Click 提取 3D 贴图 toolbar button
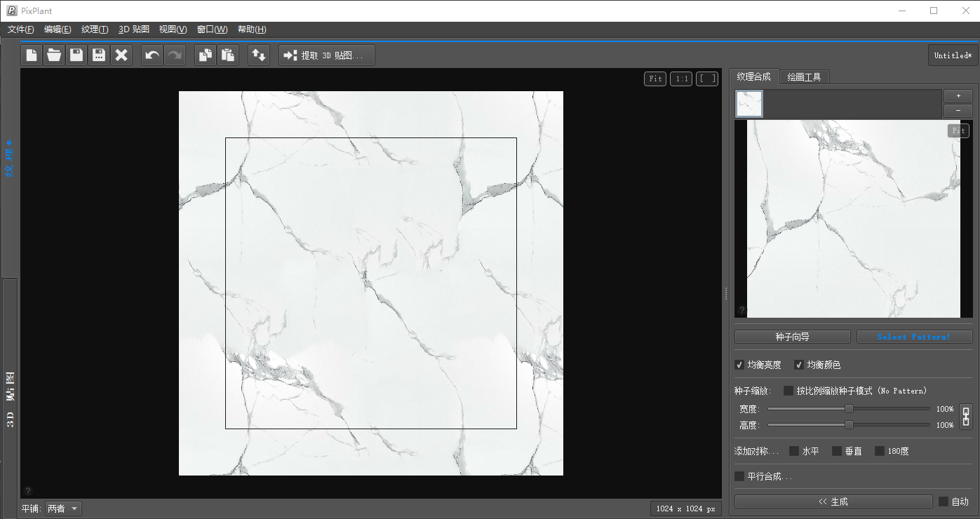This screenshot has height=519, width=980. pyautogui.click(x=327, y=55)
